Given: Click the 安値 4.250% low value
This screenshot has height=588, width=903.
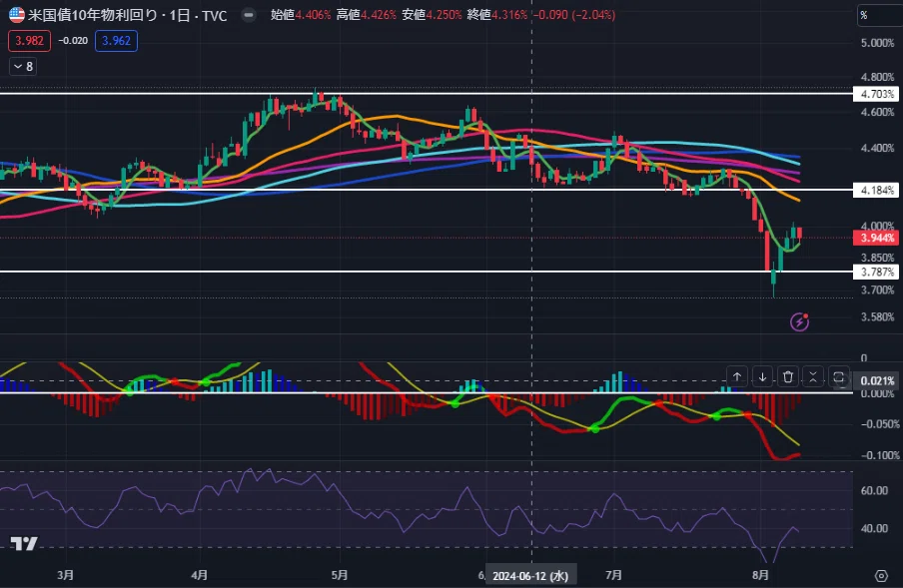Looking at the screenshot, I should point(432,15).
